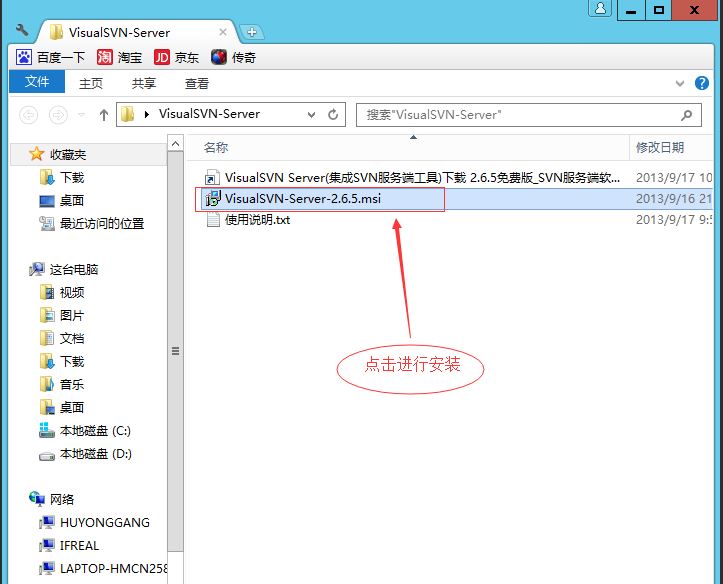Viewport: 723px width, 584px height.
Task: Open the IFREAL network computer
Action: coord(79,546)
